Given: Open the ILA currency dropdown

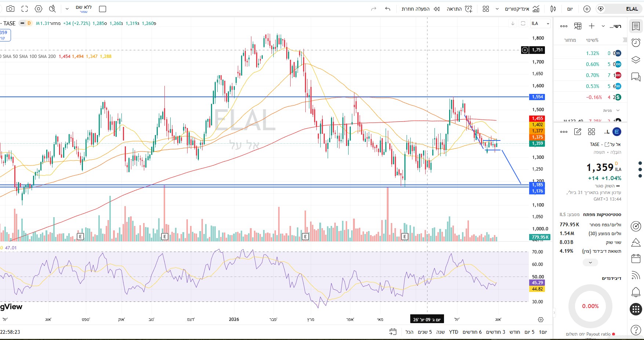Looking at the screenshot, I should pos(541,23).
